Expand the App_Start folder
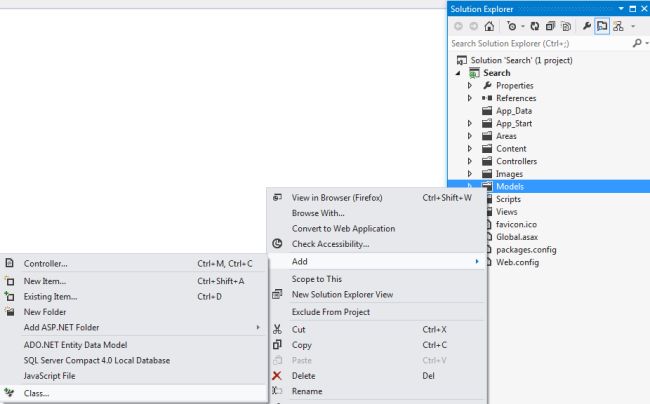 pyautogui.click(x=469, y=123)
